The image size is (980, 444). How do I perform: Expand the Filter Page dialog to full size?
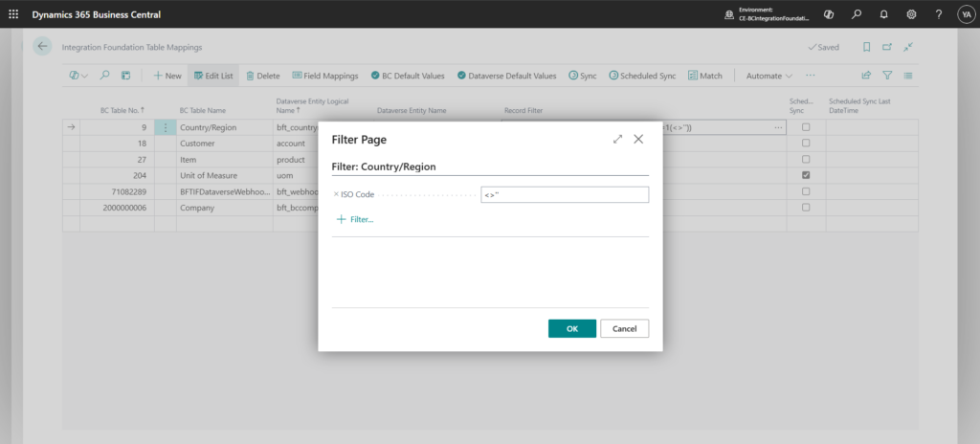point(617,139)
